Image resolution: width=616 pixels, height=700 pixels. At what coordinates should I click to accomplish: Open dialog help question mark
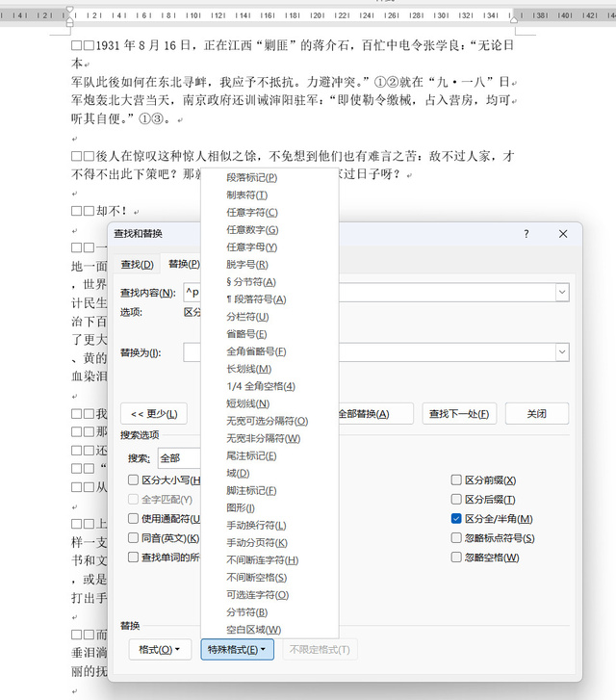tap(526, 234)
